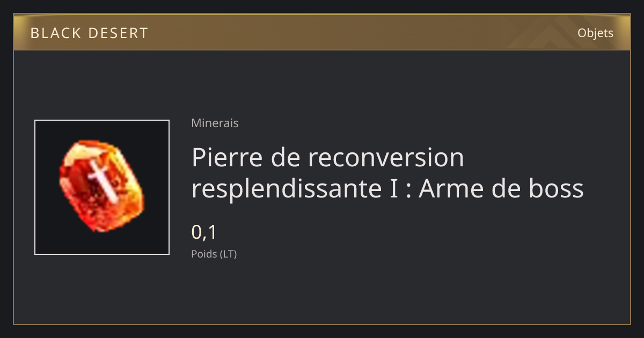Open the BLACK DESERT header title
644x338 pixels.
click(89, 33)
